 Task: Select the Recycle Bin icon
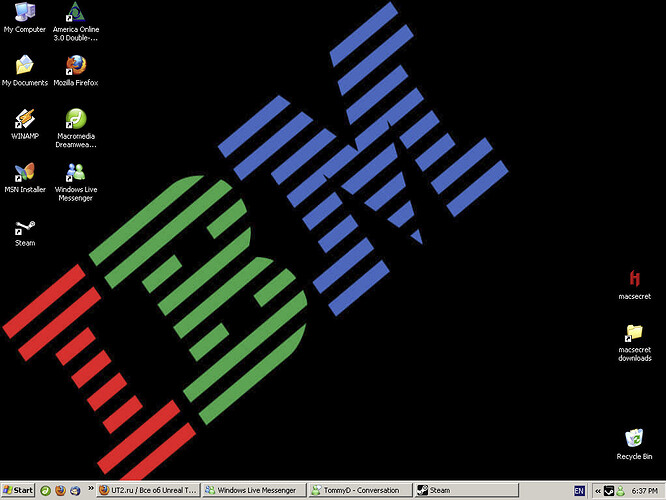click(x=634, y=440)
